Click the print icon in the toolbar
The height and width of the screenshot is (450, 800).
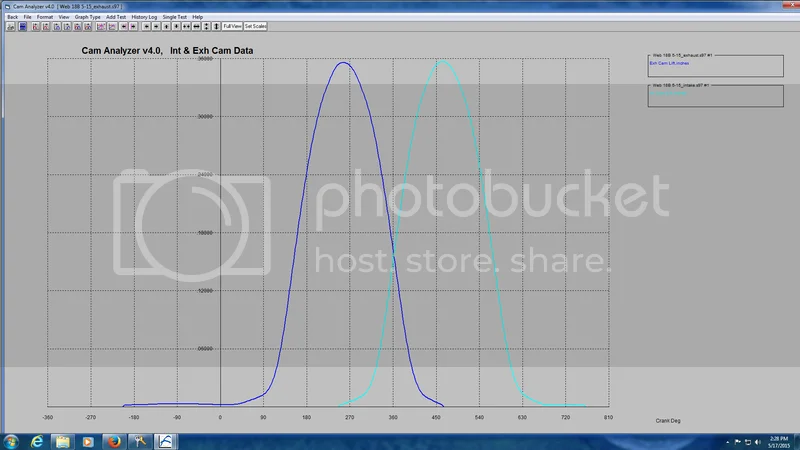coord(11,27)
